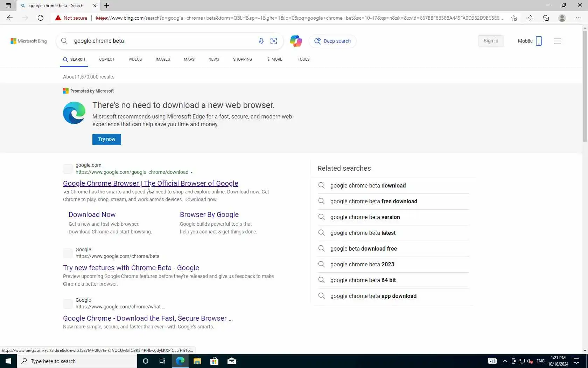Image resolution: width=588 pixels, height=368 pixels.
Task: Select related search google beta download free
Action: point(393,249)
